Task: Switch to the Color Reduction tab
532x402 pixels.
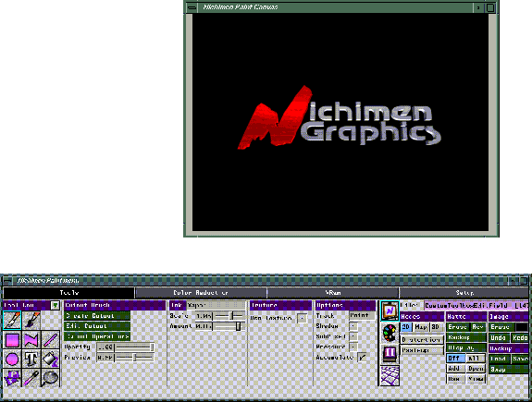Action: (201, 293)
